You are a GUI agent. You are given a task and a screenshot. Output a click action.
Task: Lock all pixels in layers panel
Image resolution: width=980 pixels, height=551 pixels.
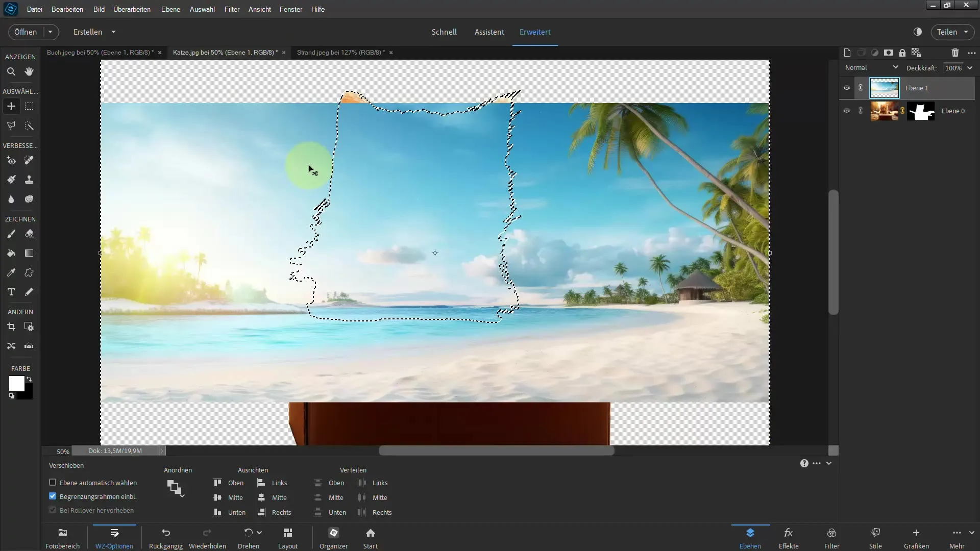pyautogui.click(x=902, y=53)
